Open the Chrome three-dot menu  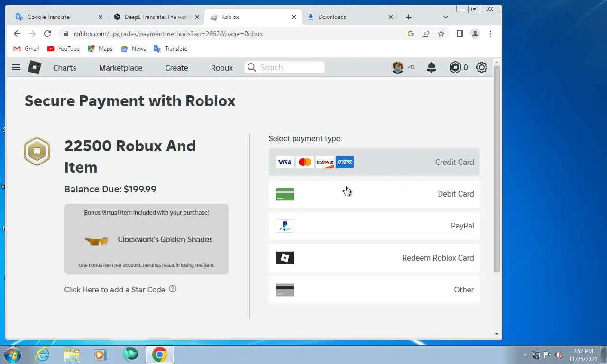pos(490,34)
